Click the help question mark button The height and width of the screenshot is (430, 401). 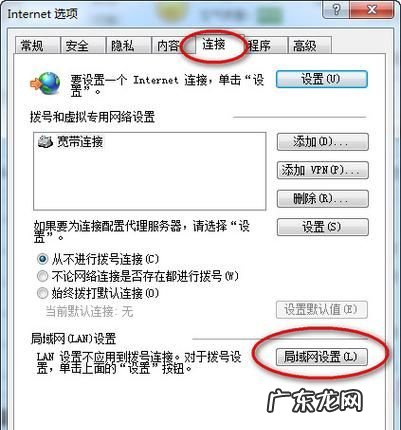(x=337, y=10)
